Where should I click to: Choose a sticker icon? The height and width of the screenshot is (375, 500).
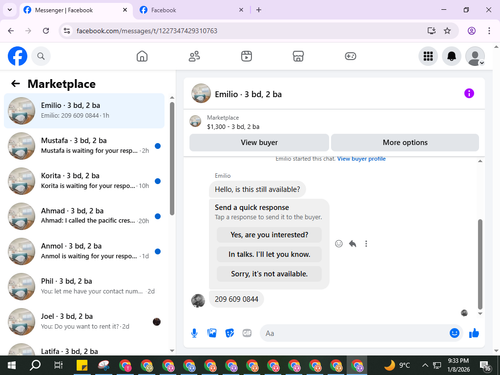tap(229, 333)
